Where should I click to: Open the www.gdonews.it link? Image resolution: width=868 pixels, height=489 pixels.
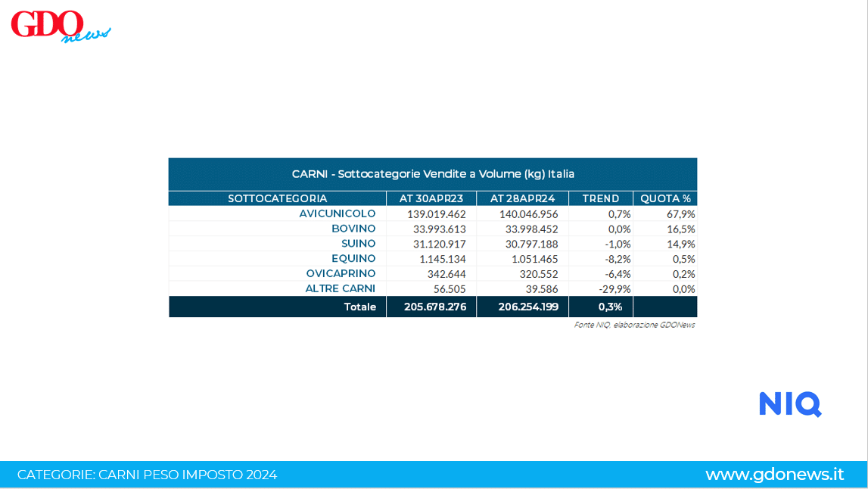(x=774, y=475)
